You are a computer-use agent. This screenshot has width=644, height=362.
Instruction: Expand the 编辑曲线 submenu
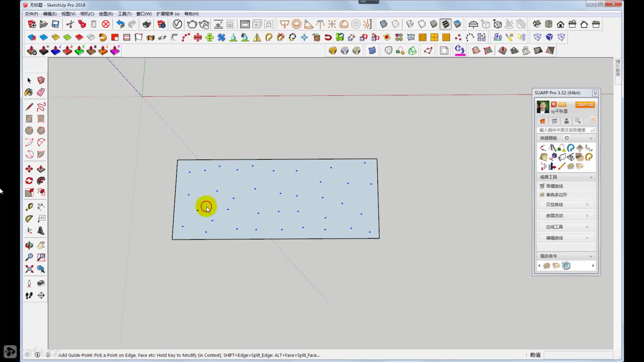coord(566,238)
